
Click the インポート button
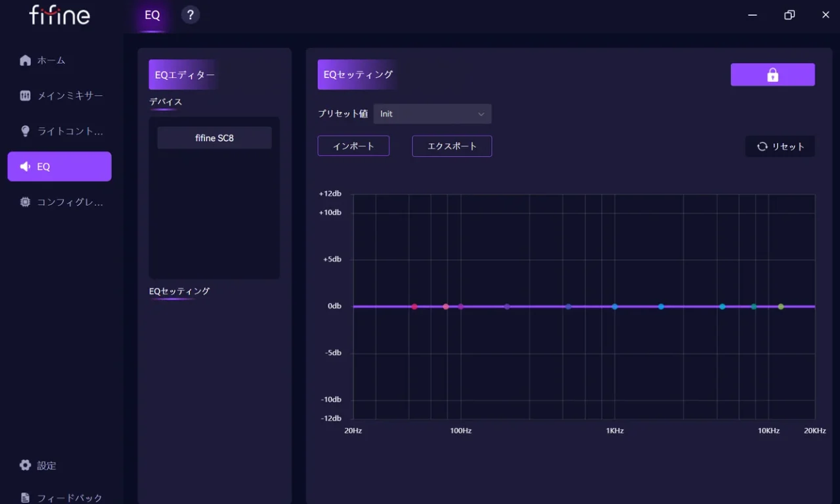(353, 146)
